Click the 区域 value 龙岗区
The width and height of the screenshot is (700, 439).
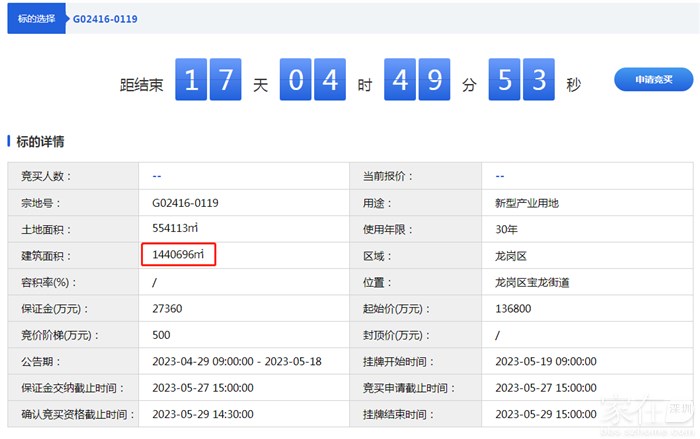coord(512,256)
